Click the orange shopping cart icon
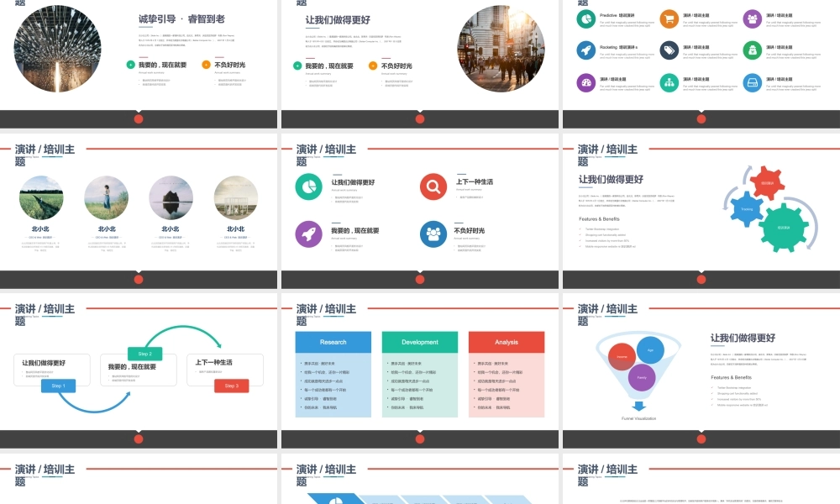 (x=669, y=18)
